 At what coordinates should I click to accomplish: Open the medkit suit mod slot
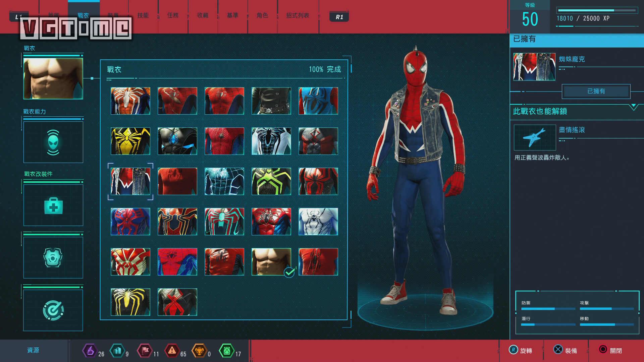[53, 205]
